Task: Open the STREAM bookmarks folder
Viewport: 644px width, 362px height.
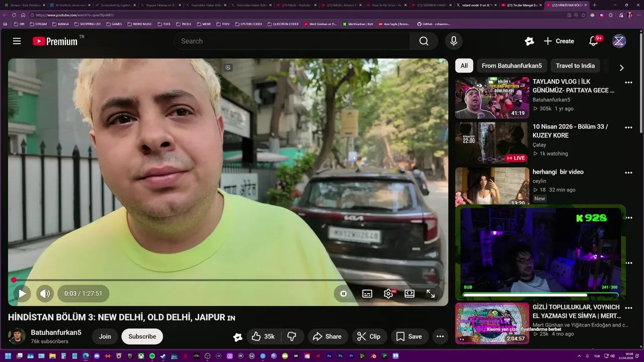Action: point(38,24)
